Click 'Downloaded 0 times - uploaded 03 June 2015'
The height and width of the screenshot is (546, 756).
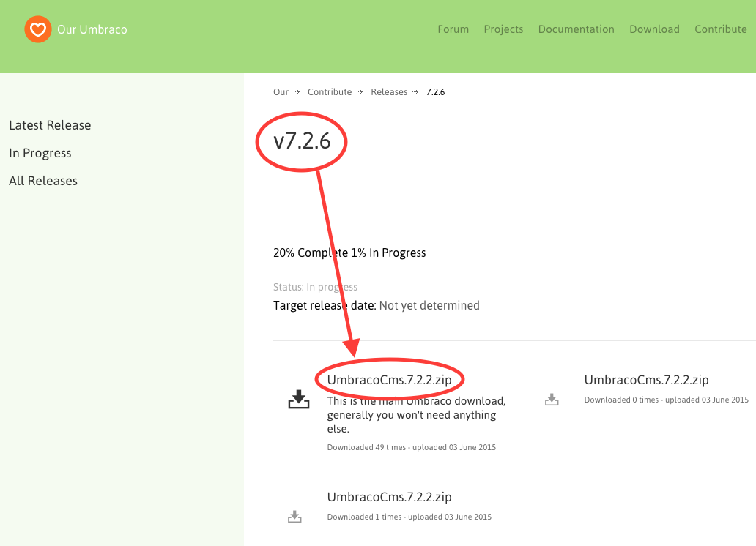[x=667, y=400]
